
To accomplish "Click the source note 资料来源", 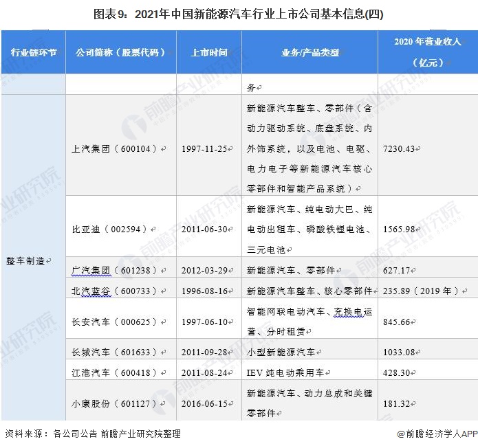I will tap(93, 434).
